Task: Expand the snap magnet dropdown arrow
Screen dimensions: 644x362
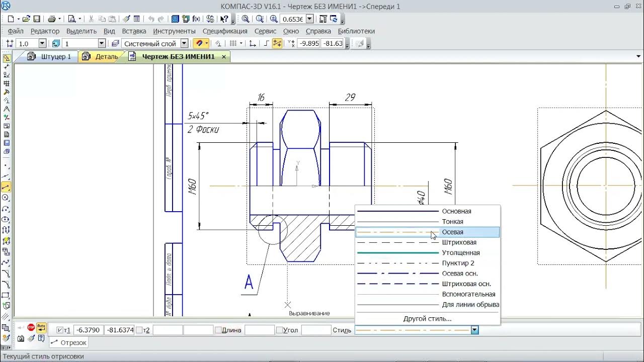Action: tap(207, 44)
